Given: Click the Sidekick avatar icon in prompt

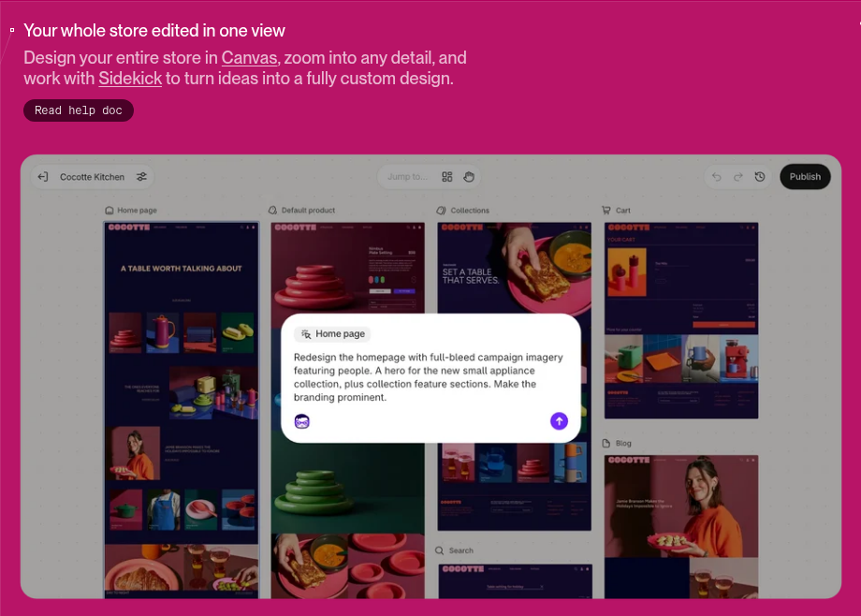Looking at the screenshot, I should [x=302, y=421].
